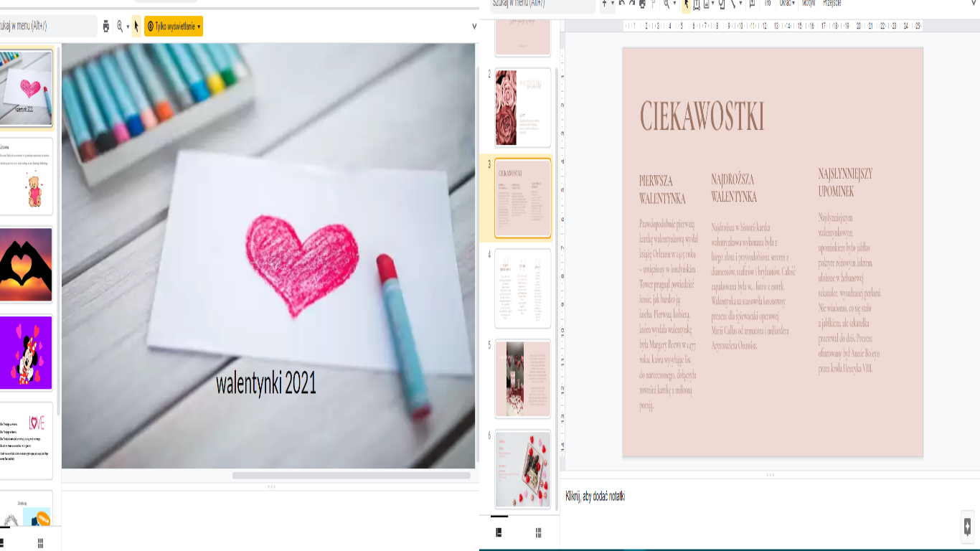Click the vertical scrollbar beside the heart slide

[x=479, y=265]
